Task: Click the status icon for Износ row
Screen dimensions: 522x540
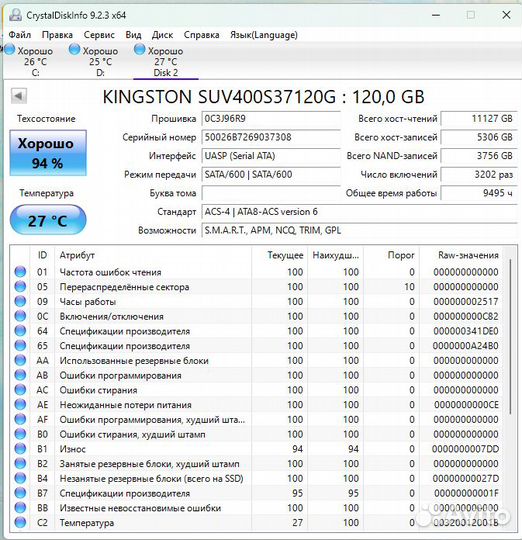Action: pos(20,449)
